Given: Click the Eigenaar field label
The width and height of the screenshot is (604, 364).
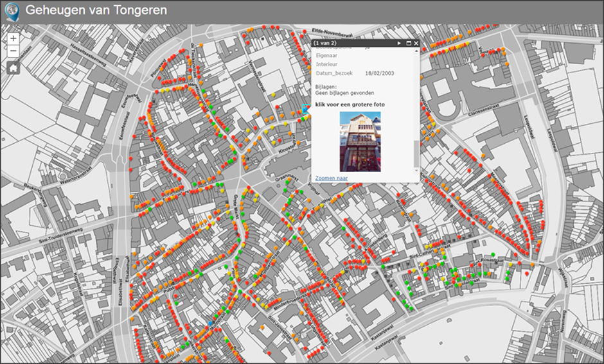Looking at the screenshot, I should tap(326, 55).
